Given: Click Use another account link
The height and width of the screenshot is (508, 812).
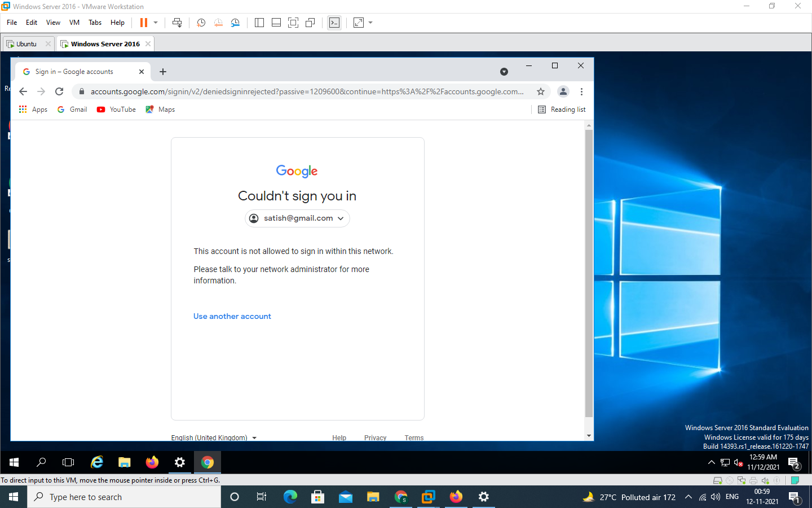Looking at the screenshot, I should (x=232, y=316).
